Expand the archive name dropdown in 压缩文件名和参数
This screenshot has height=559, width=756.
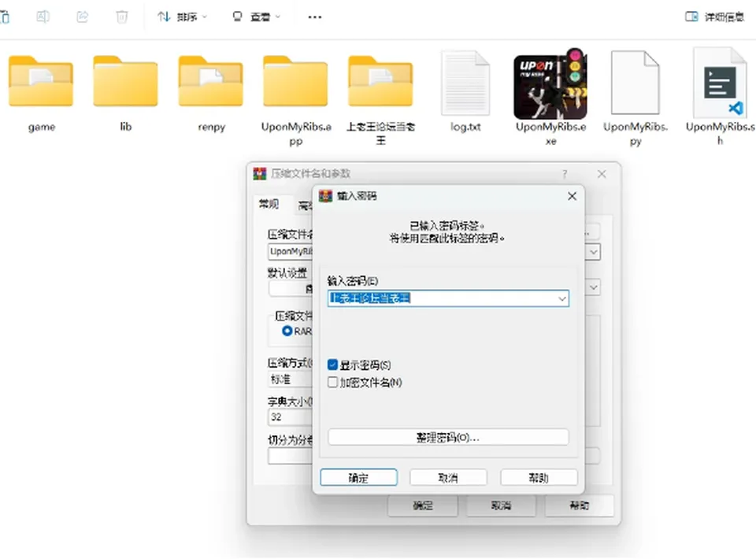pos(594,252)
